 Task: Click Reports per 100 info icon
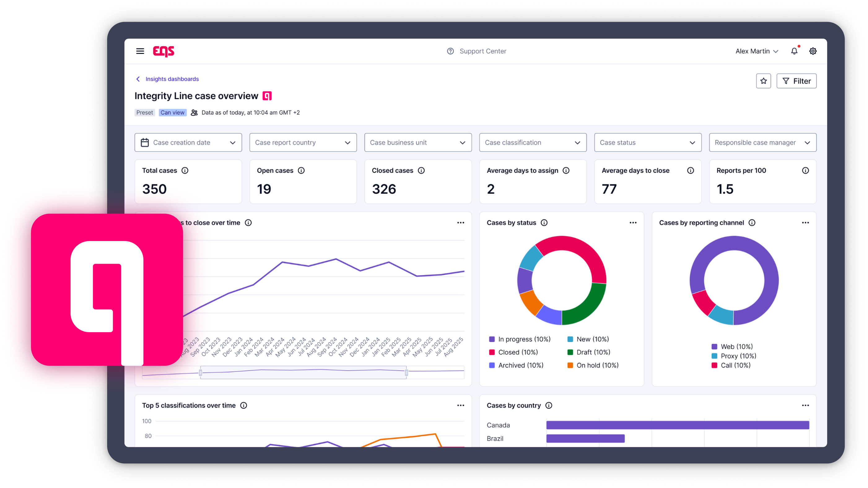tap(805, 170)
